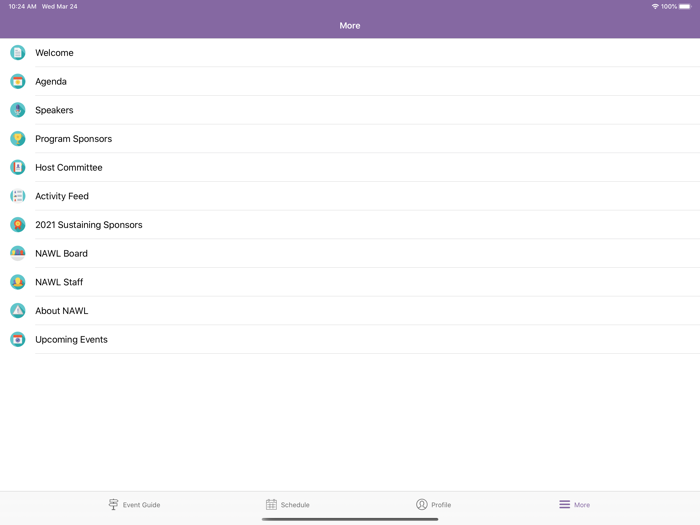Tap the Upcoming Events calendar icon

(x=17, y=339)
